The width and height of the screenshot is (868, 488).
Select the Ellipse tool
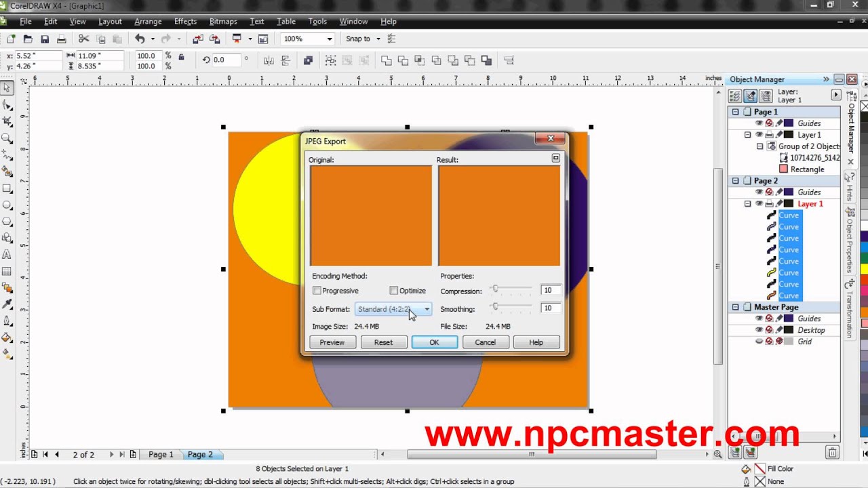[7, 205]
